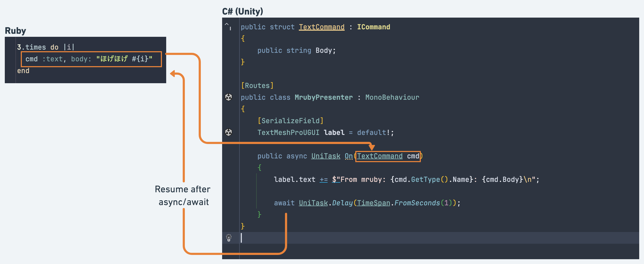Click the TextCommand struct name
This screenshot has width=644, height=264.
321,27
